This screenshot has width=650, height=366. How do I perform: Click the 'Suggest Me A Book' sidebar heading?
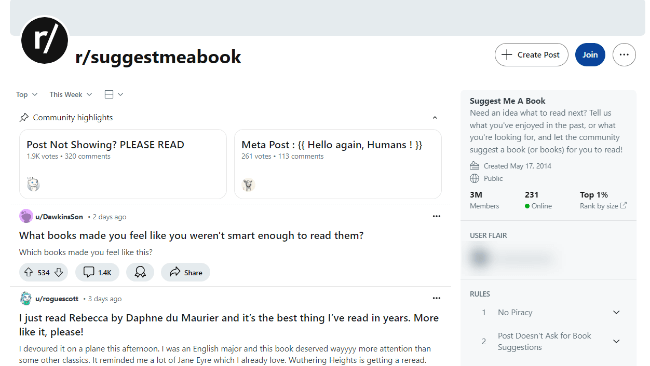[507, 101]
